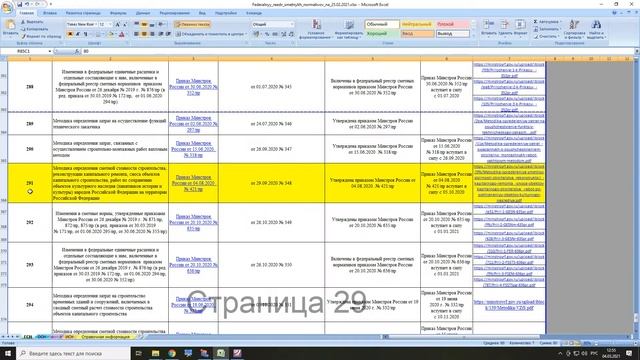This screenshot has width=640, height=360.
Task: Decrease font size with small A icon
Action: point(125,24)
